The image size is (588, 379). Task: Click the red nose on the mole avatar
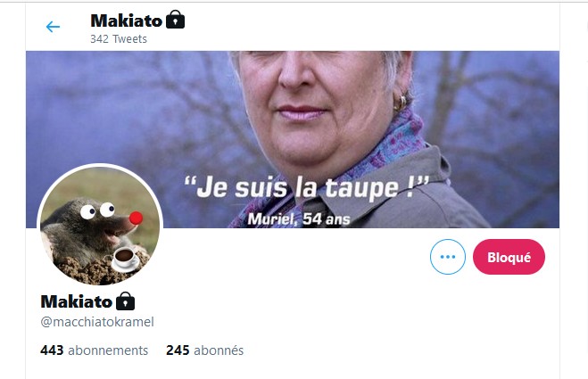point(136,218)
